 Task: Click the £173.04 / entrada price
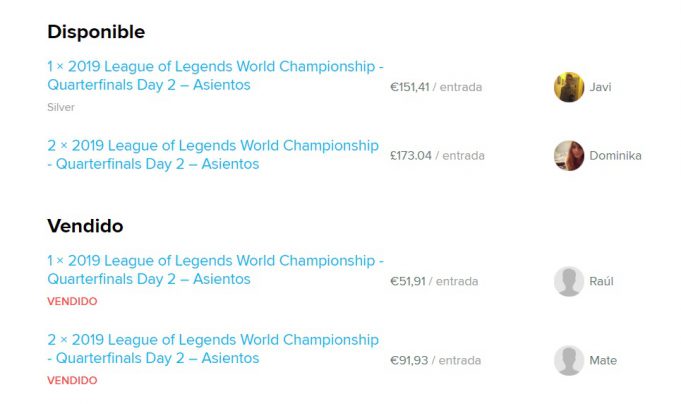coord(437,155)
